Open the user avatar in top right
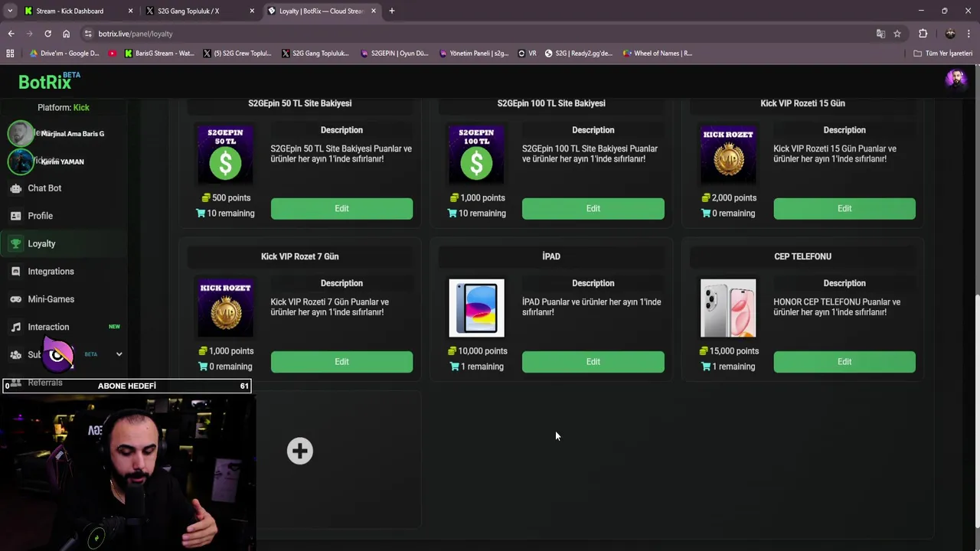980x551 pixels. 955,79
